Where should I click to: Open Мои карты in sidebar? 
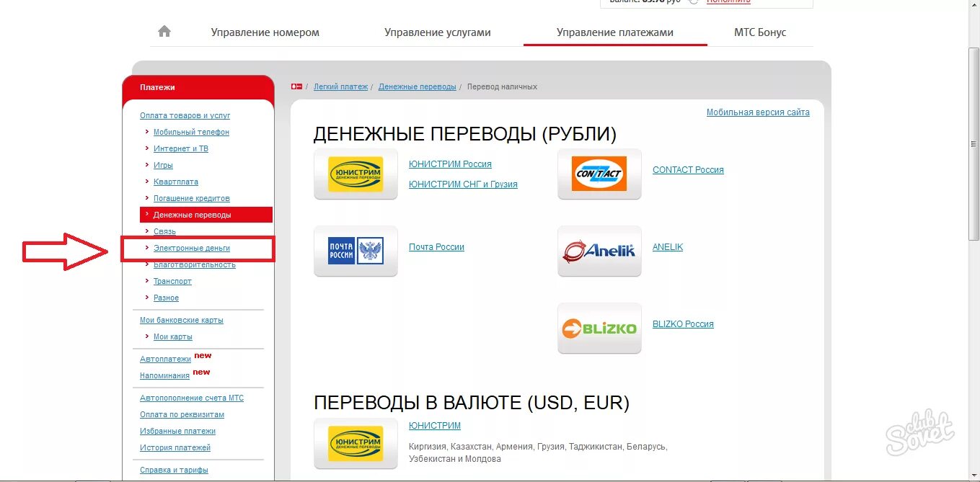click(x=173, y=336)
